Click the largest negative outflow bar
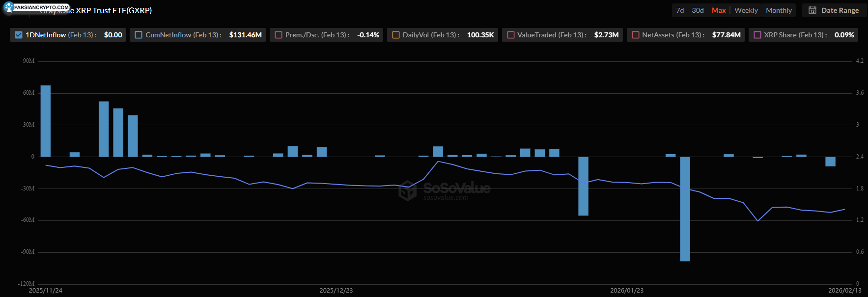Screen dimensions: 868x297 tap(685, 209)
